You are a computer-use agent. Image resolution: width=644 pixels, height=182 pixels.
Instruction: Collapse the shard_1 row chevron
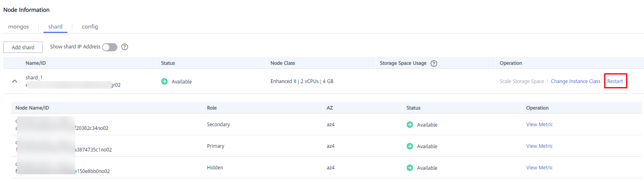click(x=15, y=81)
